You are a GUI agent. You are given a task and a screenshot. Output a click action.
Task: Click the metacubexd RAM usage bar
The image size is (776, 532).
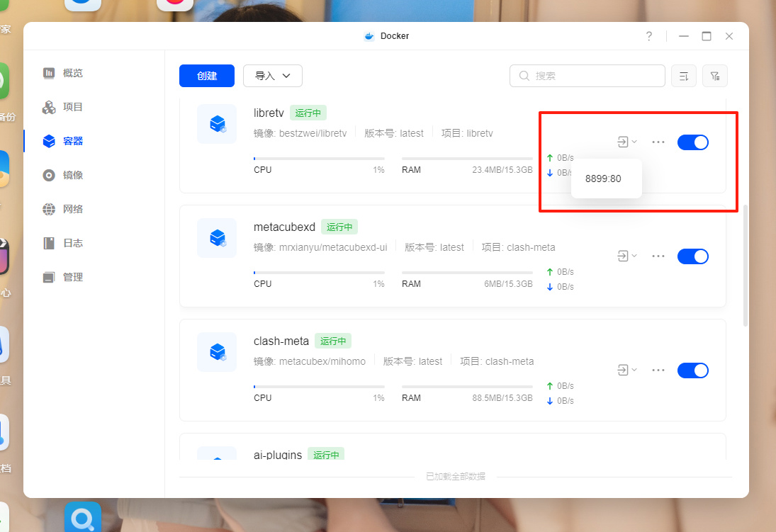click(x=467, y=273)
